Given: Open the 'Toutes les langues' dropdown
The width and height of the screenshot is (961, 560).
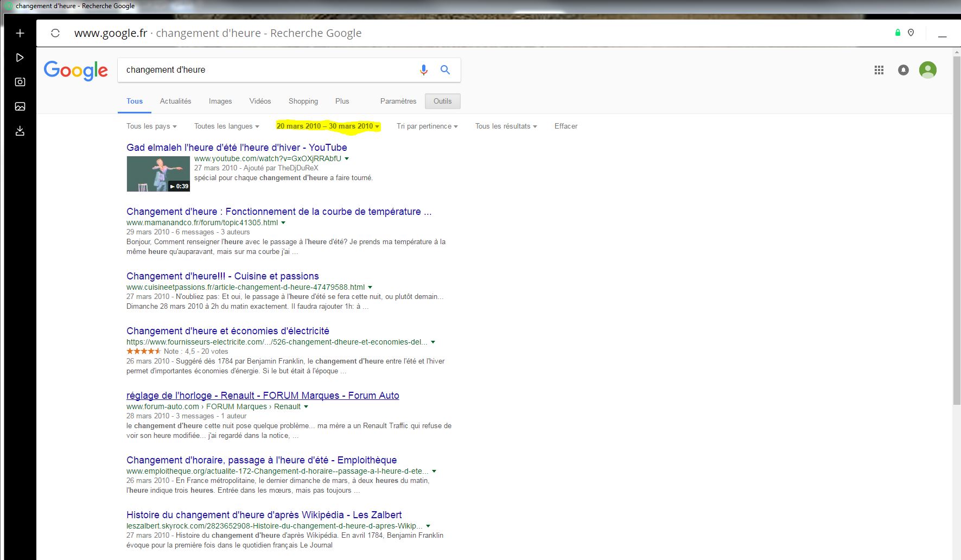Looking at the screenshot, I should pos(226,126).
